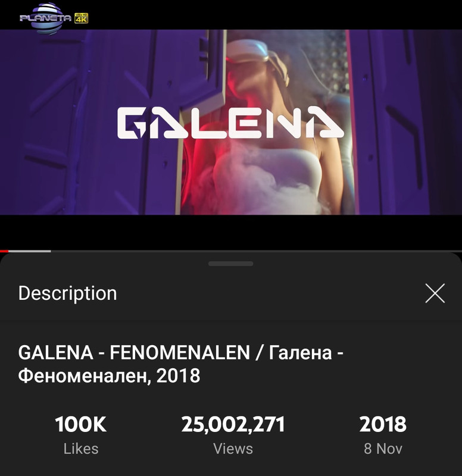Select the Cyrillic title line Феноменален, 2018
The image size is (462, 476).
pyautogui.click(x=109, y=375)
